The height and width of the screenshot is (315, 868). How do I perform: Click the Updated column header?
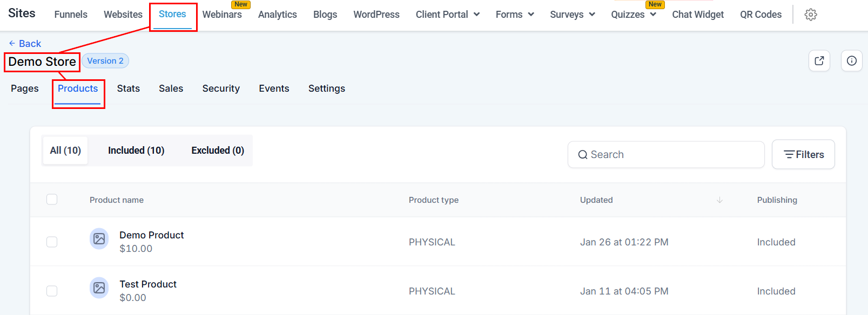(596, 200)
